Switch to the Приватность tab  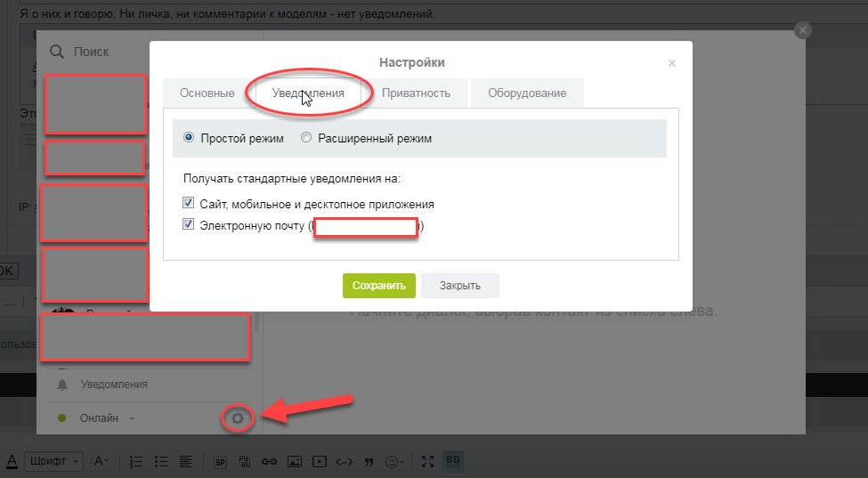click(x=416, y=93)
